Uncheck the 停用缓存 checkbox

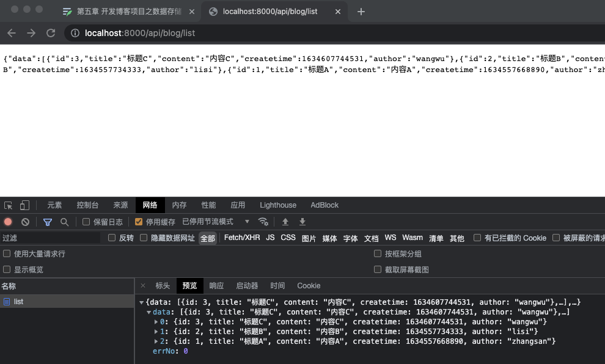click(x=139, y=222)
